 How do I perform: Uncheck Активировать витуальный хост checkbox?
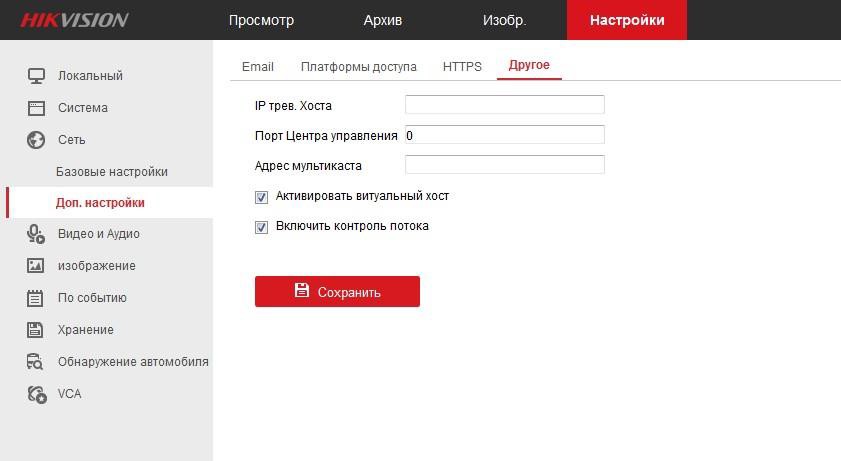tap(261, 197)
